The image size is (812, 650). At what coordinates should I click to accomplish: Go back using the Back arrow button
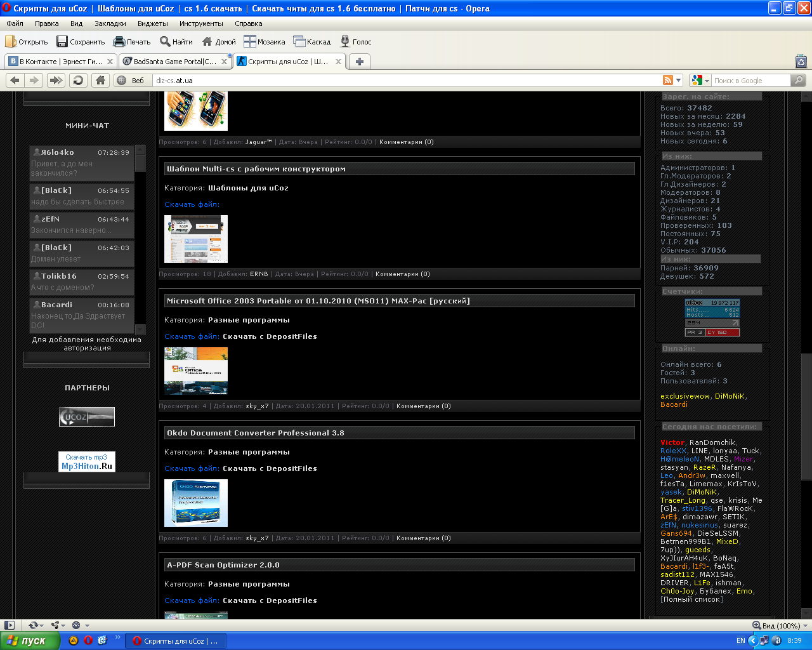[15, 80]
